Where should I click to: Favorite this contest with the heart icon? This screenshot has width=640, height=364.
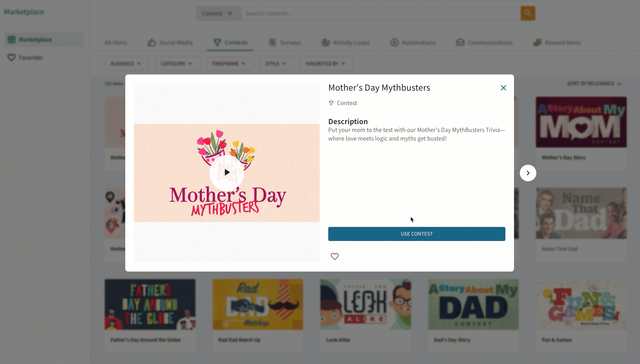[335, 256]
